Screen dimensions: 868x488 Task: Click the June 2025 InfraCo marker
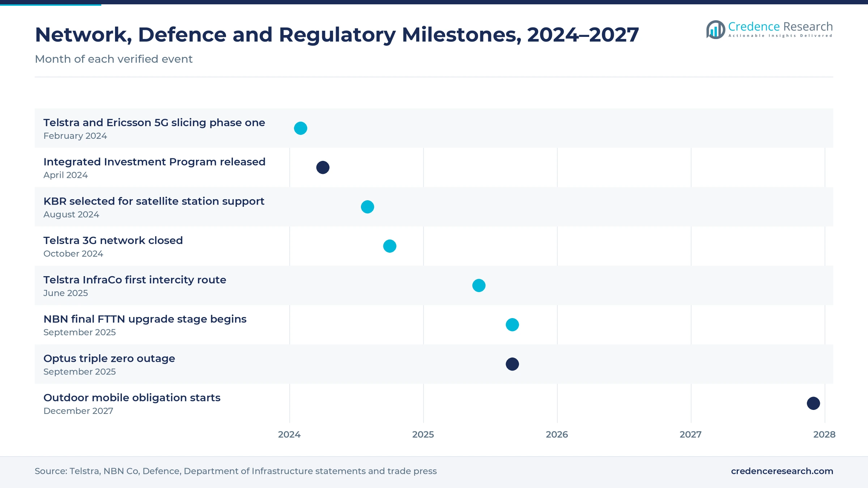pos(479,286)
